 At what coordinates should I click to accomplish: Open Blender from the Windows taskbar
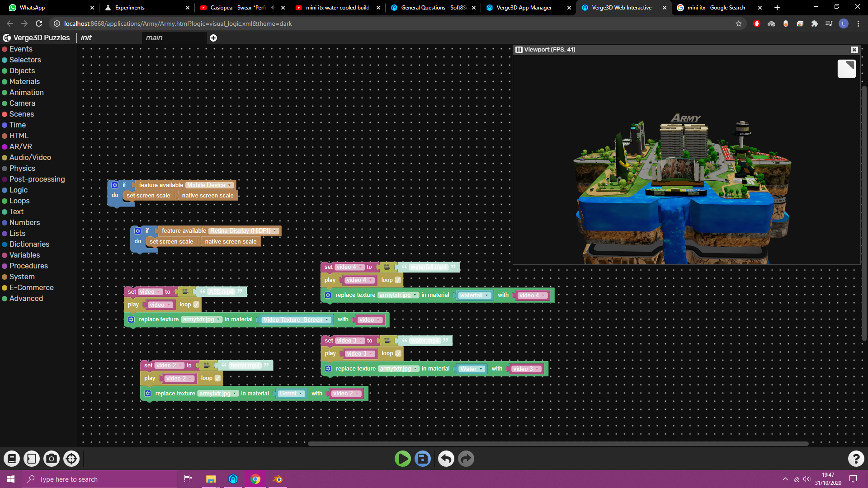[278, 479]
